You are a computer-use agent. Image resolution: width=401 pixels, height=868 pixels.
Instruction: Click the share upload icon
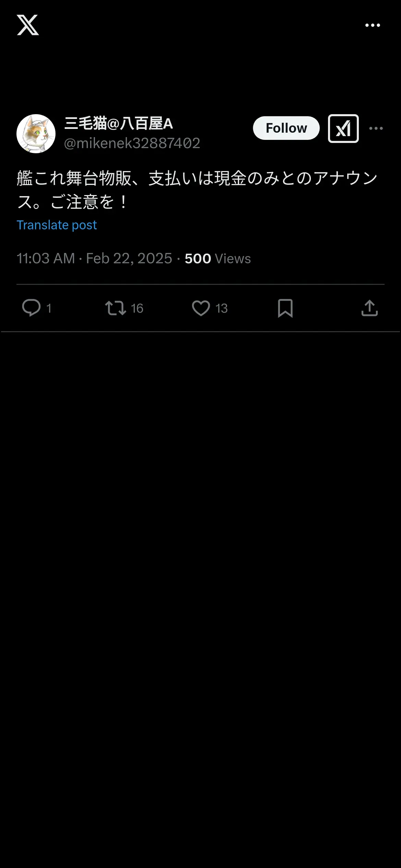pos(369,308)
